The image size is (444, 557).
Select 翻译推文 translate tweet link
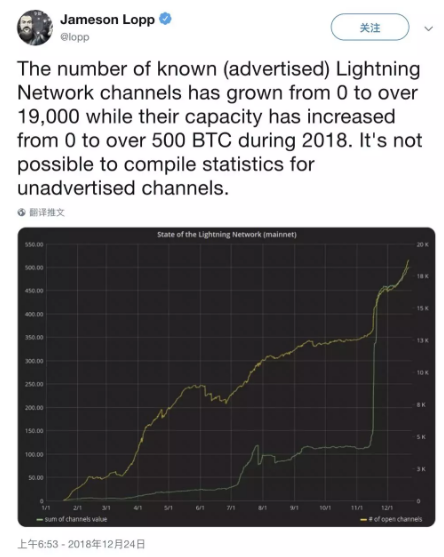[x=47, y=212]
